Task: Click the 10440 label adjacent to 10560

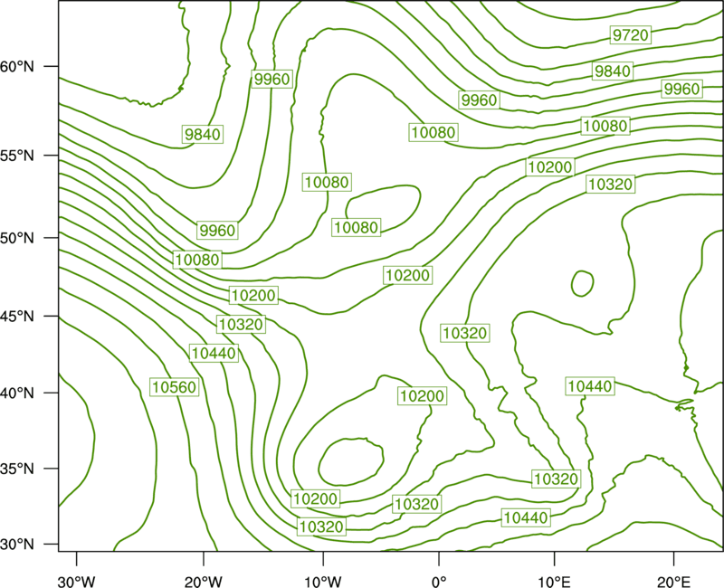Action: click(214, 353)
